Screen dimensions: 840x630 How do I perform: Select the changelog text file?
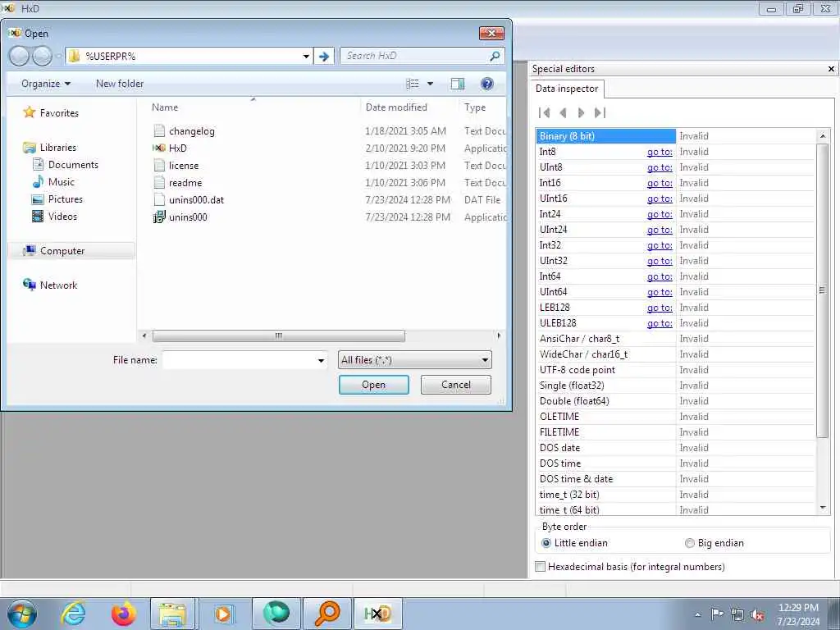(x=191, y=131)
